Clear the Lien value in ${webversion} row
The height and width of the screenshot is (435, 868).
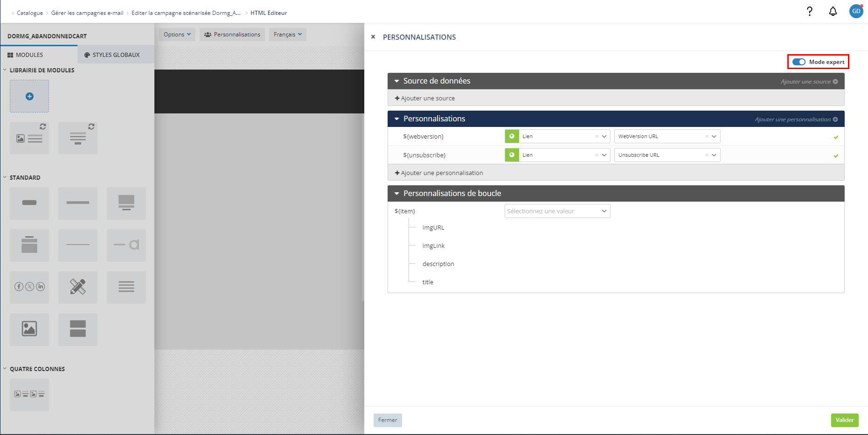pos(597,136)
